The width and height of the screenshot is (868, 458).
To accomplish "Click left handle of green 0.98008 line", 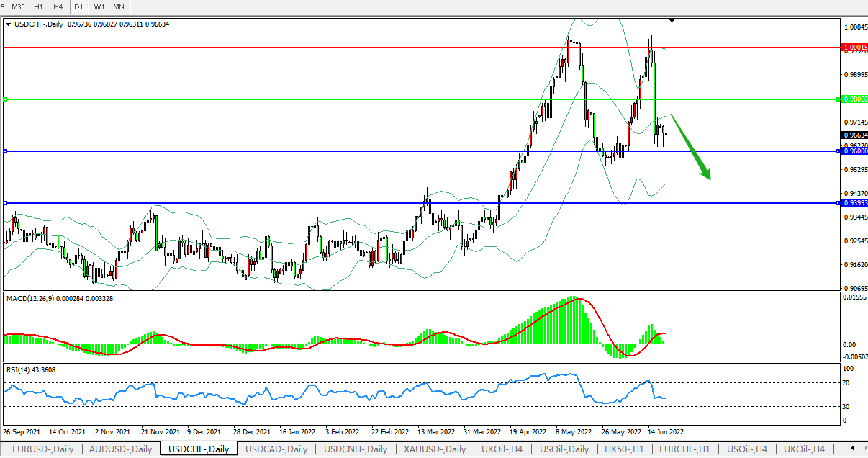I will pos(5,99).
